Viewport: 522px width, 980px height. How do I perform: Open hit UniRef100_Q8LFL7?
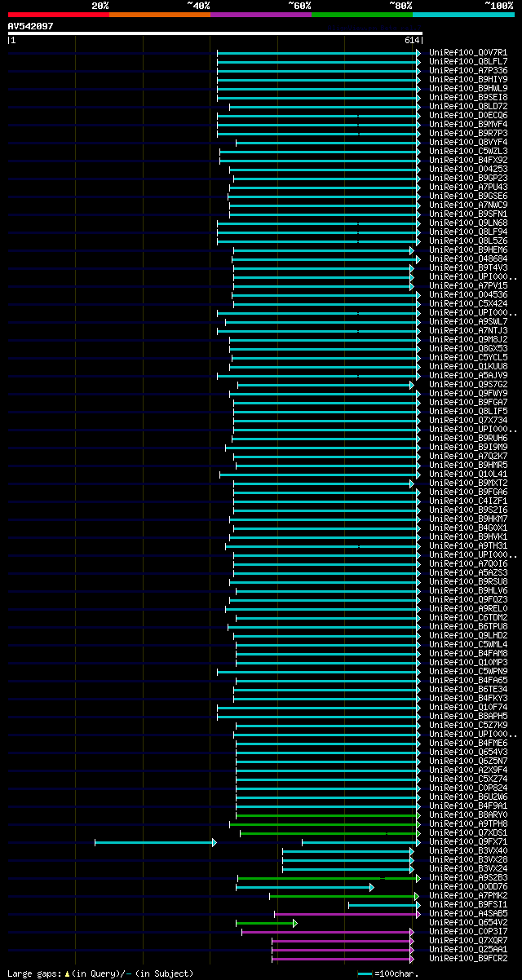[468, 61]
